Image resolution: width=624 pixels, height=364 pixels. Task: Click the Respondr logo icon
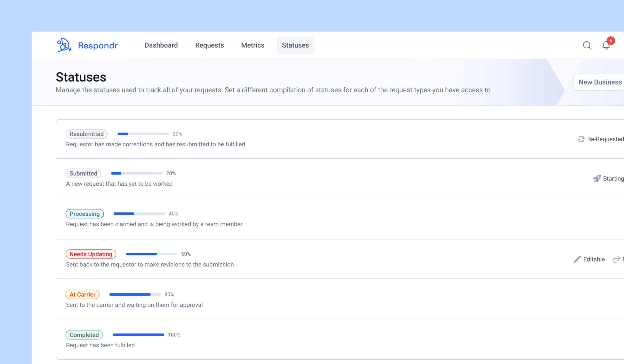(x=64, y=45)
